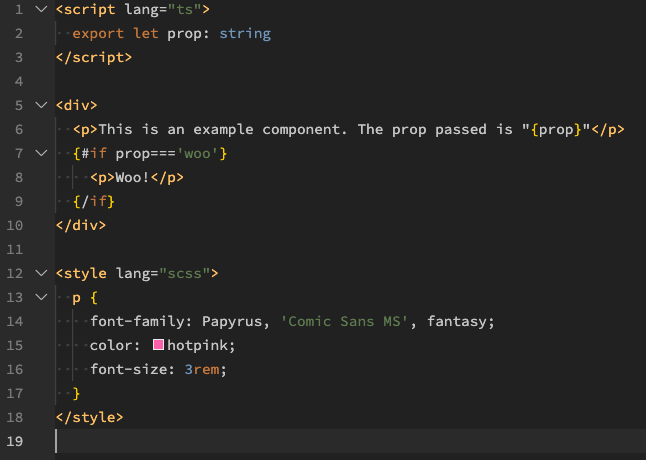Image resolution: width=646 pixels, height=460 pixels.
Task: Select line number 6 in the gutter
Action: [x=19, y=129]
